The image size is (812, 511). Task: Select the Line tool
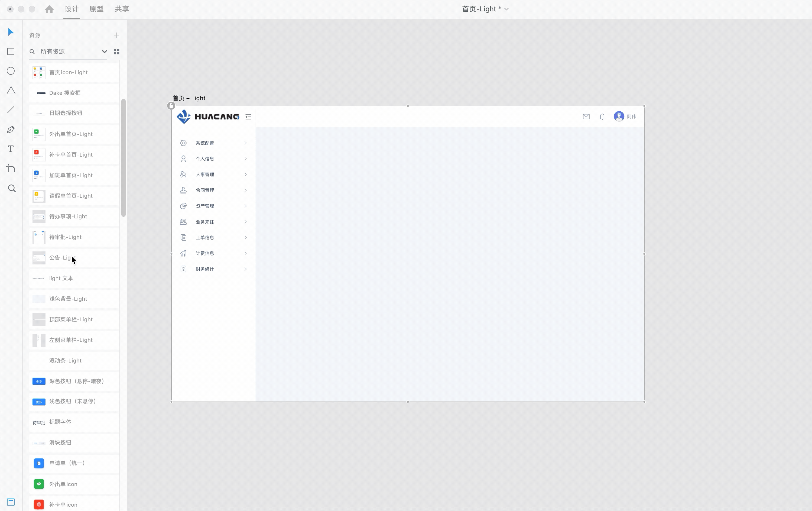click(11, 110)
